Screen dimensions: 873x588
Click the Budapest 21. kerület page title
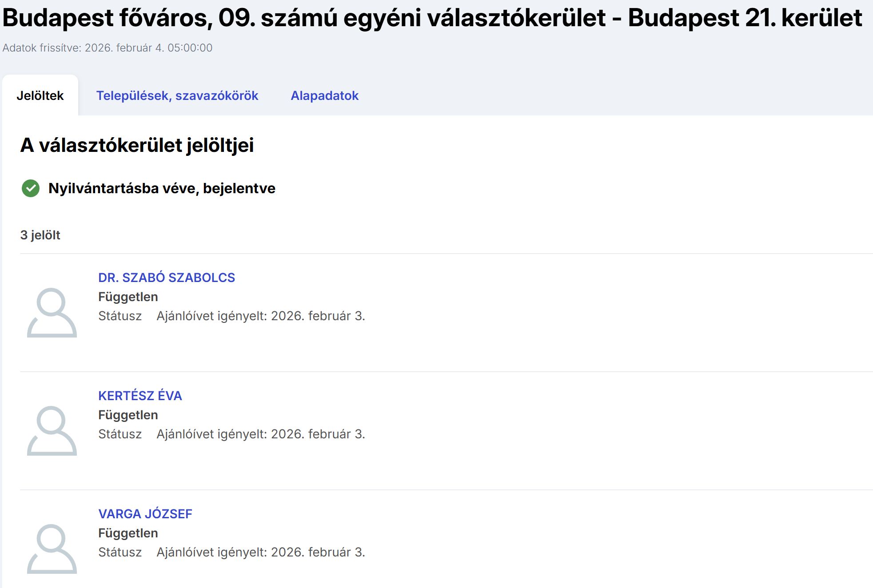tap(432, 18)
